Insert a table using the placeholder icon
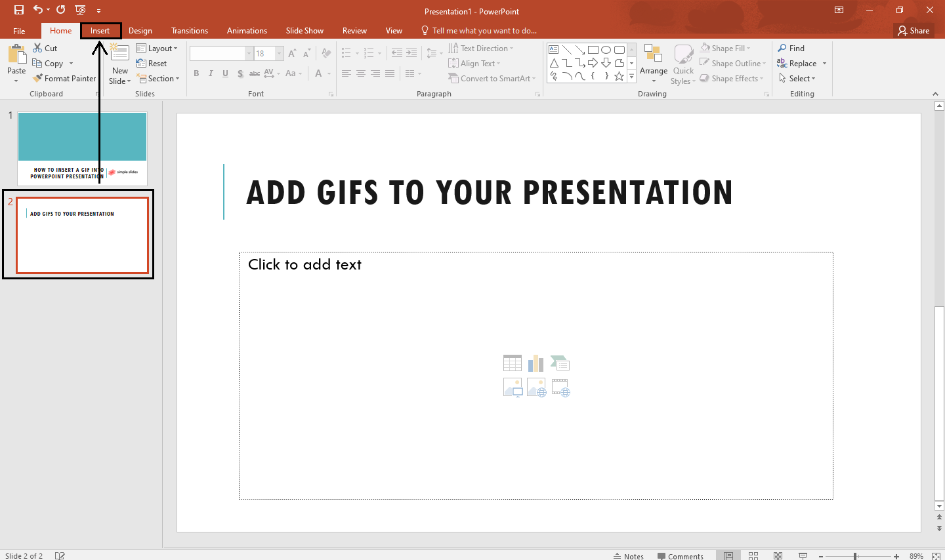 [513, 363]
